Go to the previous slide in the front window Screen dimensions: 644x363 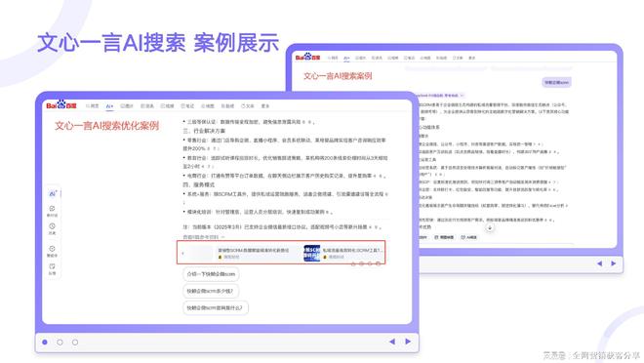pos(392,342)
